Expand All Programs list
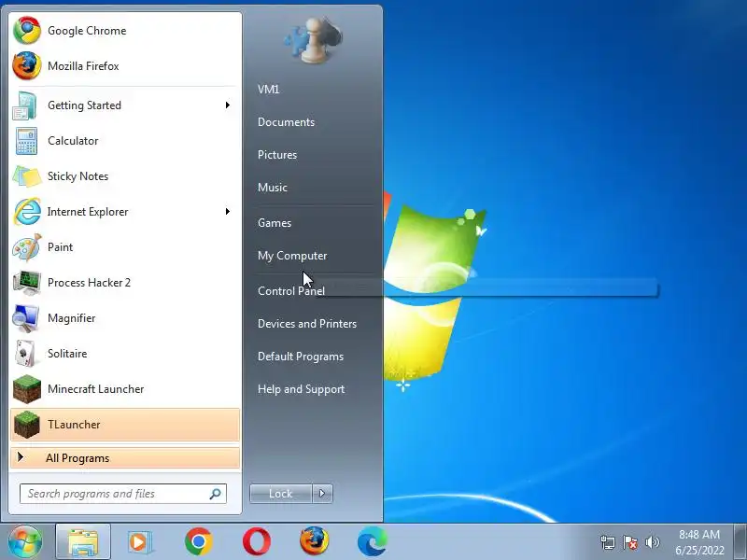747x560 pixels. coord(125,458)
